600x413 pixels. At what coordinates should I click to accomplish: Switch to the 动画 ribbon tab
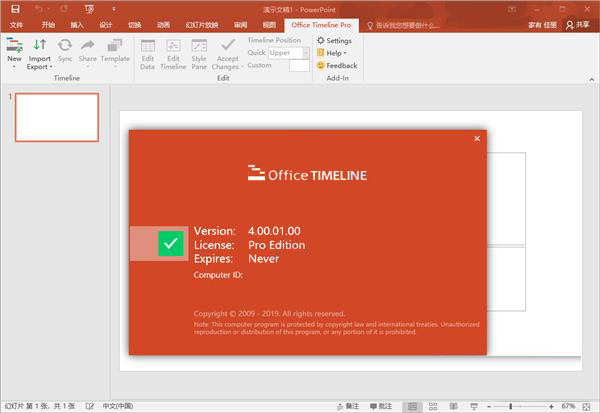pyautogui.click(x=163, y=25)
